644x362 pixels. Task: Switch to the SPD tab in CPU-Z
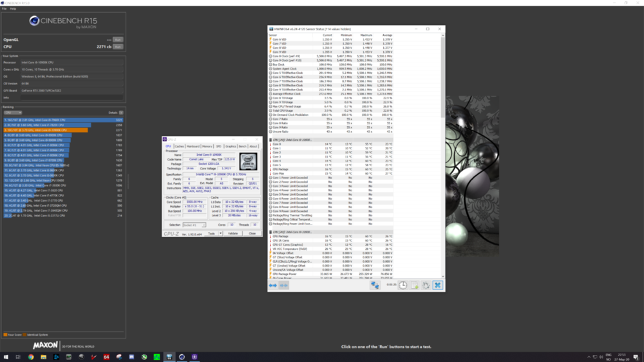coord(218,146)
